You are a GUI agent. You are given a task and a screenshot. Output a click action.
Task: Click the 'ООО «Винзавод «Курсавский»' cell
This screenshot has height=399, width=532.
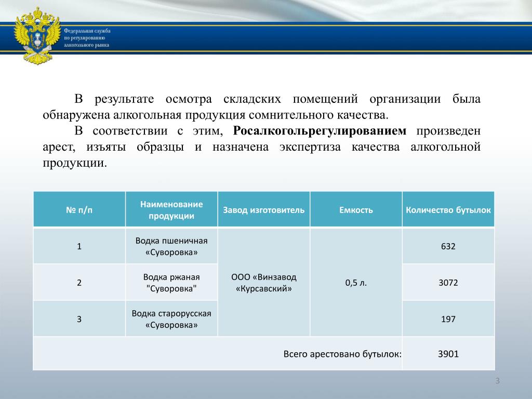coord(263,282)
